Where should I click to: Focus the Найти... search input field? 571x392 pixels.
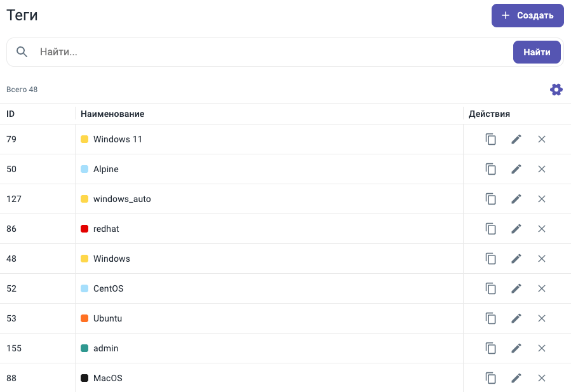267,52
